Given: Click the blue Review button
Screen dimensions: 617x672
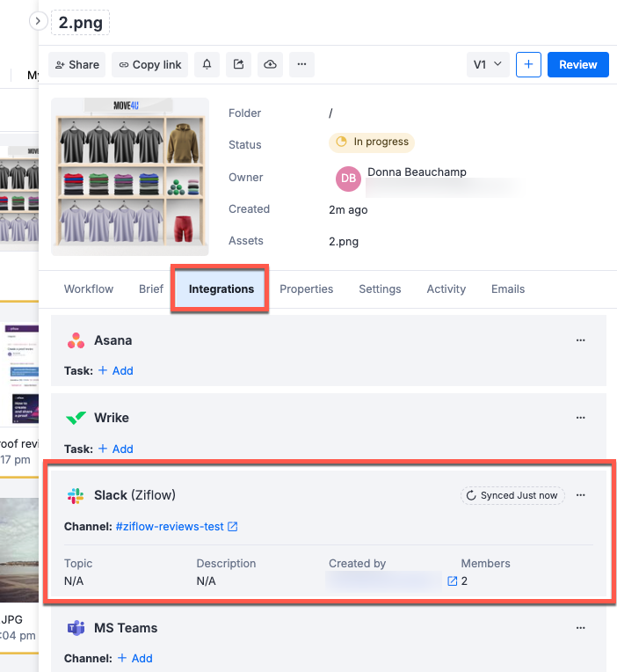Looking at the screenshot, I should pos(577,64).
